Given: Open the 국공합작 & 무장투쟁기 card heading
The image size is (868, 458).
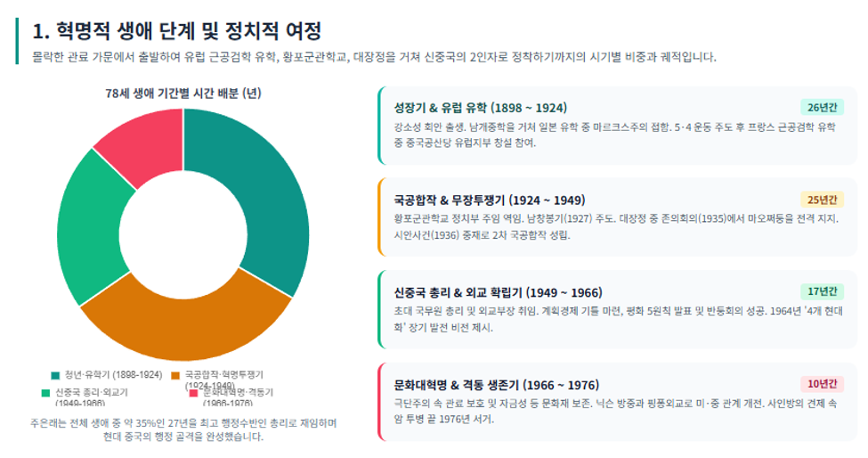Looking at the screenshot, I should pos(490,200).
